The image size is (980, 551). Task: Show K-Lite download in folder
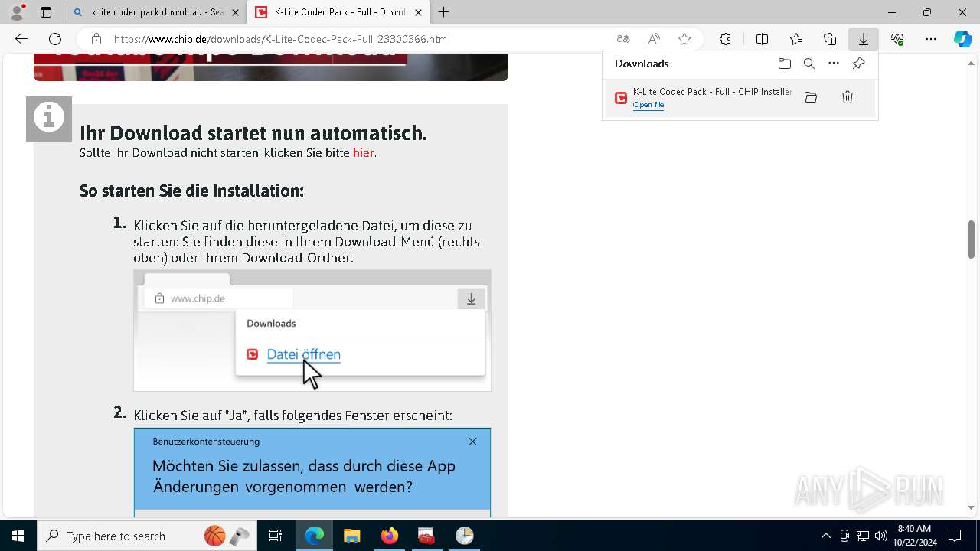(x=811, y=97)
